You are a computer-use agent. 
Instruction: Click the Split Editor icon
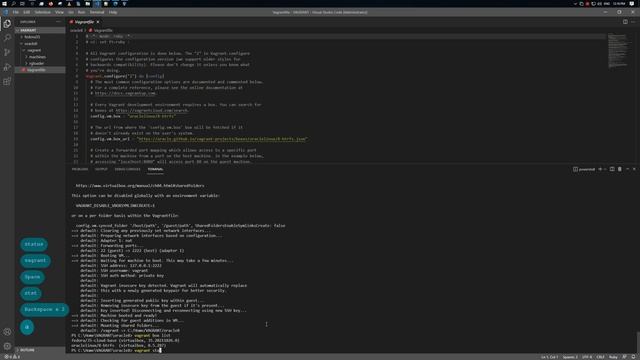pos(625,22)
